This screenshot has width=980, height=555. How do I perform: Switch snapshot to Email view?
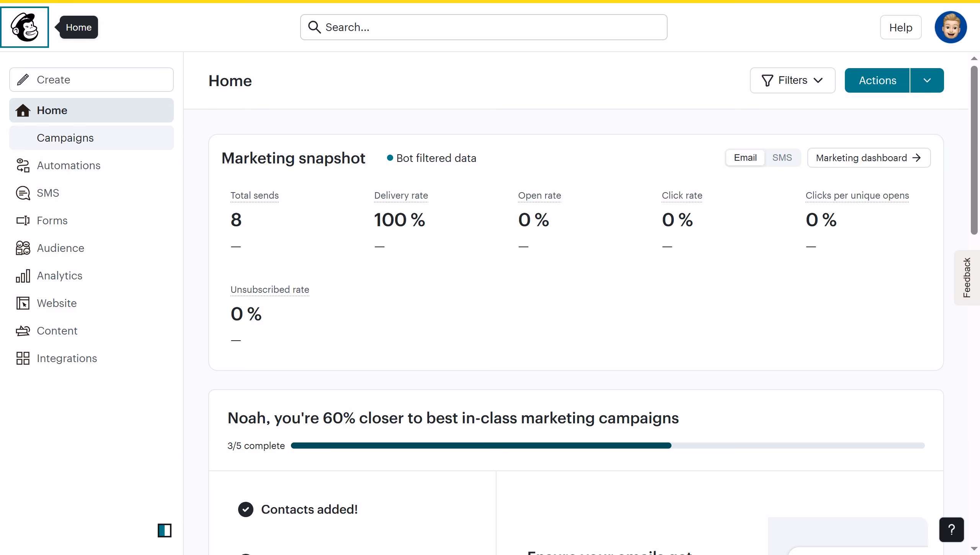coord(745,158)
